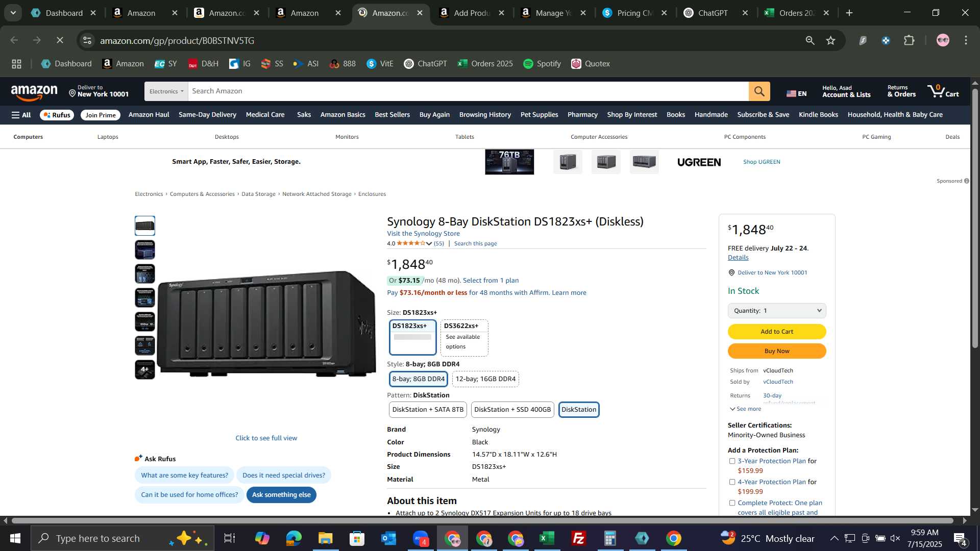The width and height of the screenshot is (980, 551).
Task: Click the orange search magnifier button
Action: tap(759, 91)
